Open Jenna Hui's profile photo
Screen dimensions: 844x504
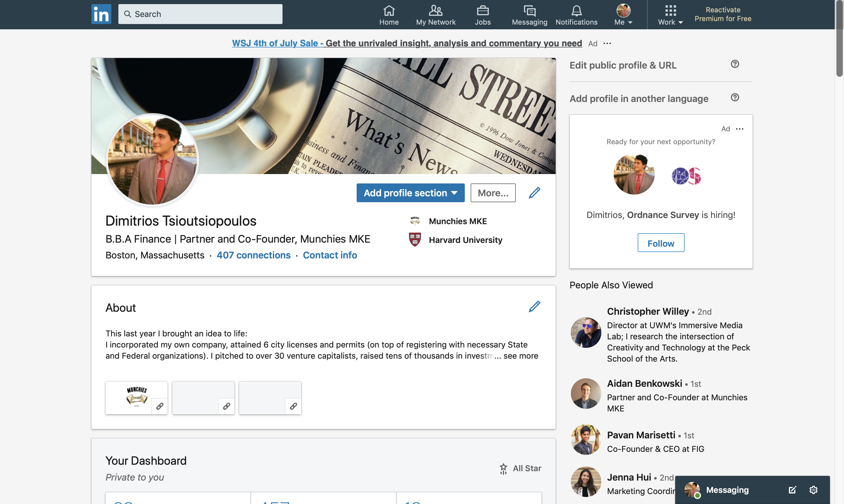[586, 482]
